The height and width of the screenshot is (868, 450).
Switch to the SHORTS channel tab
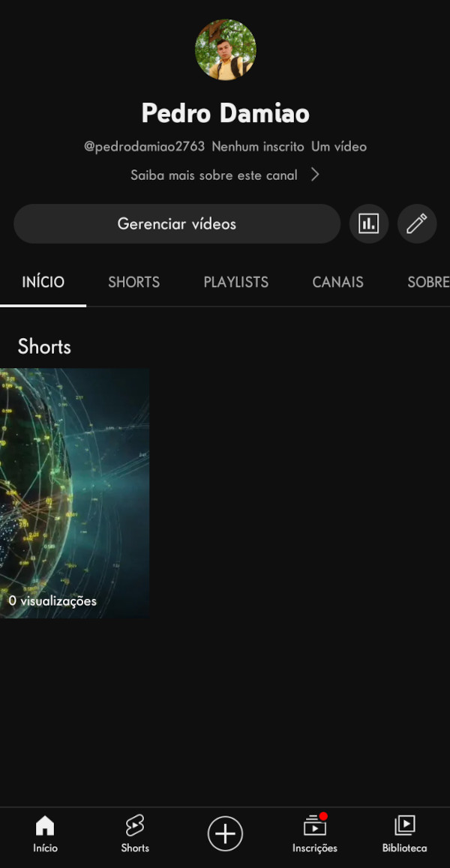133,283
